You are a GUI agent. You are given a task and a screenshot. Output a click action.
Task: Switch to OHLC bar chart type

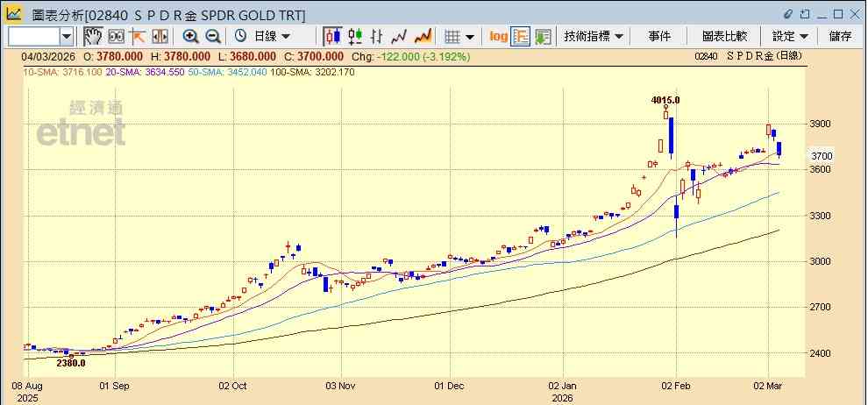(377, 37)
